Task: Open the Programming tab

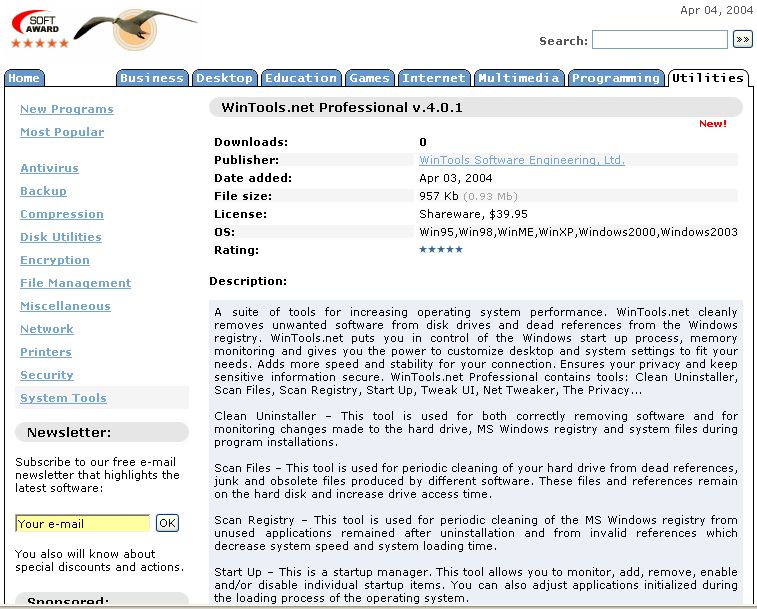Action: 616,78
